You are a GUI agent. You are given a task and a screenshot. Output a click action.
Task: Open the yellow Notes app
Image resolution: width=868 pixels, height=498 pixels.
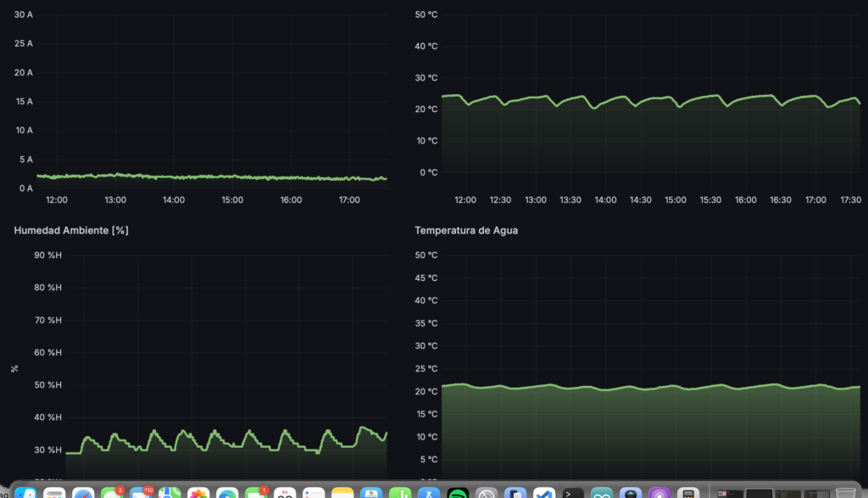[x=342, y=492]
